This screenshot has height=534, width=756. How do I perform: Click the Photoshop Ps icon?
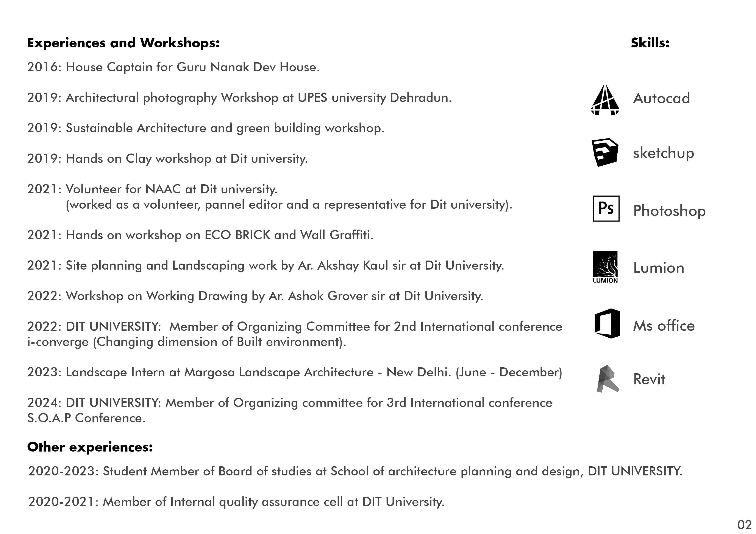point(606,208)
